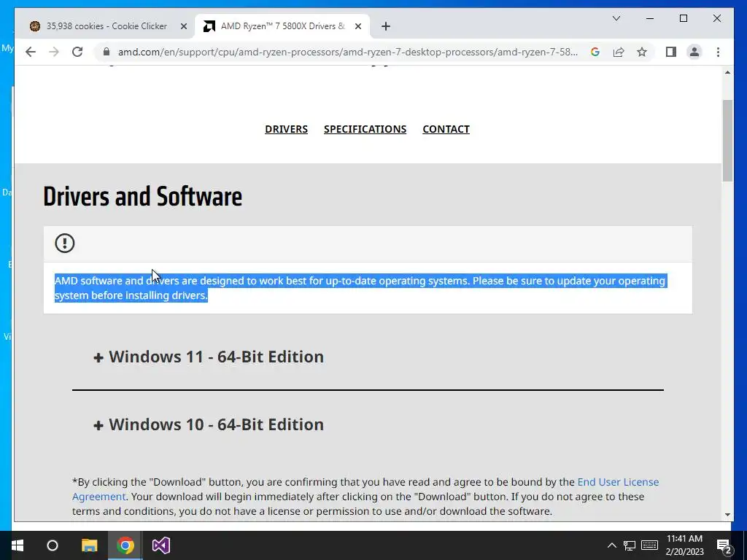Open File Explorer from taskbar
Screen dimensions: 747x560
(89, 545)
